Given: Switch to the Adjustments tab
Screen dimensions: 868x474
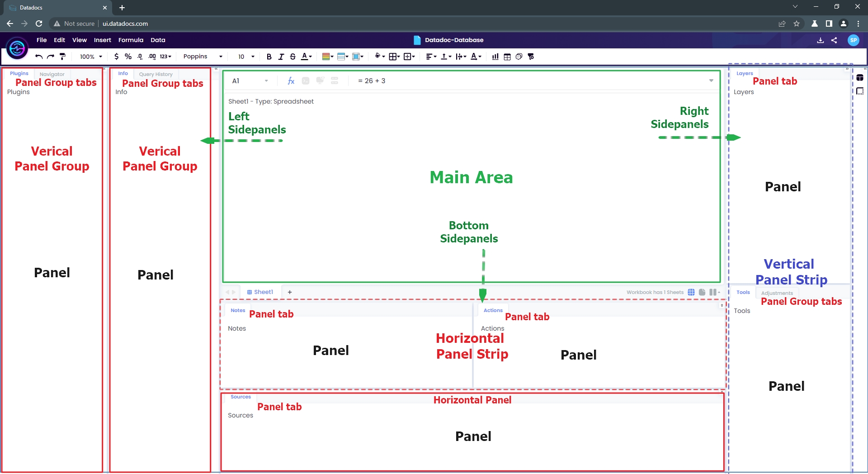Looking at the screenshot, I should coord(777,293).
